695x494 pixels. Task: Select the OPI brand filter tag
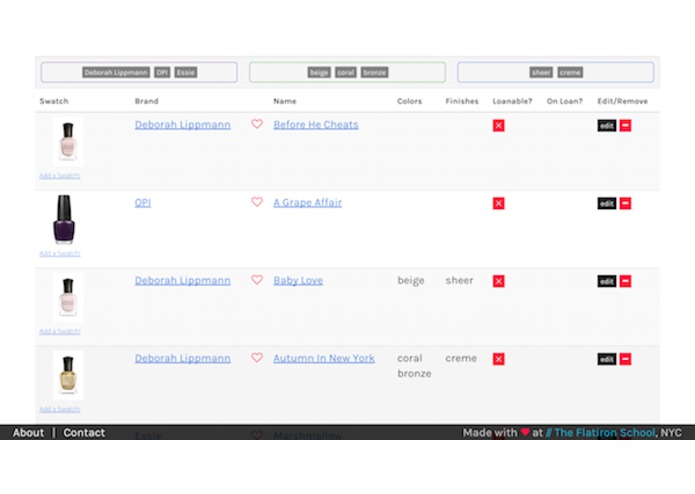(x=162, y=73)
